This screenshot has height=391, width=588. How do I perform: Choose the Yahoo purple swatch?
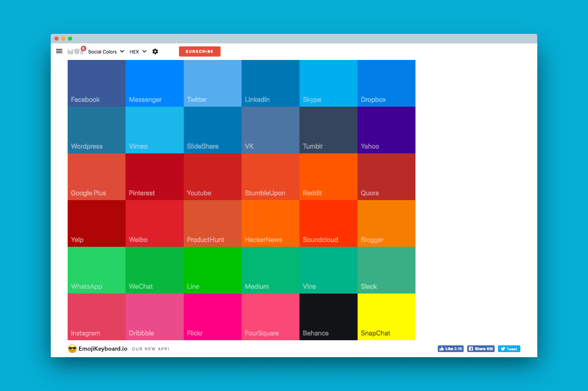click(x=386, y=130)
